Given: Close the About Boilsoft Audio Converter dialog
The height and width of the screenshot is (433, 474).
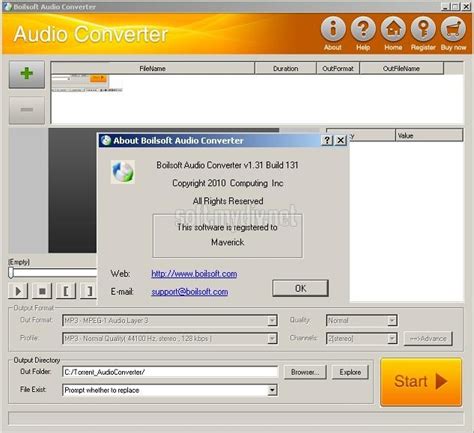Looking at the screenshot, I should pyautogui.click(x=340, y=140).
